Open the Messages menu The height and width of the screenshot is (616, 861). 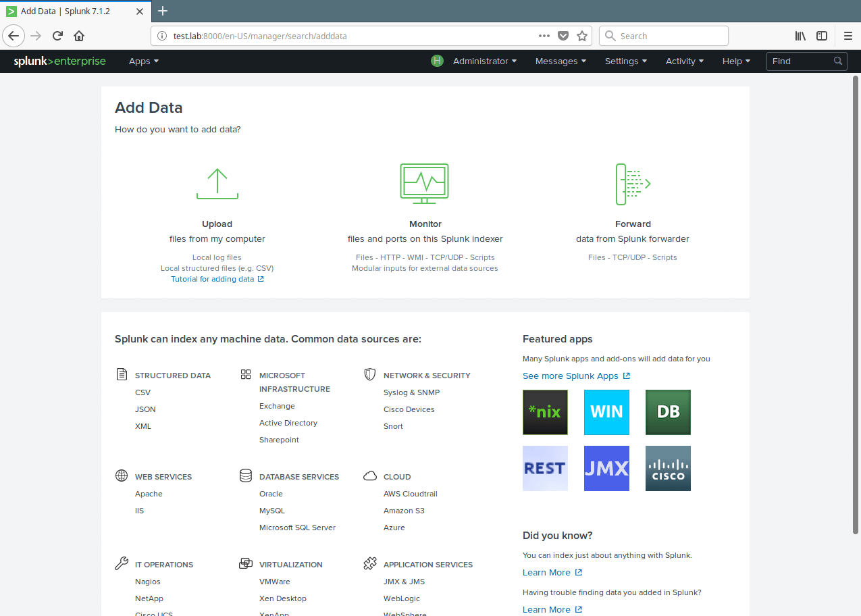[560, 61]
